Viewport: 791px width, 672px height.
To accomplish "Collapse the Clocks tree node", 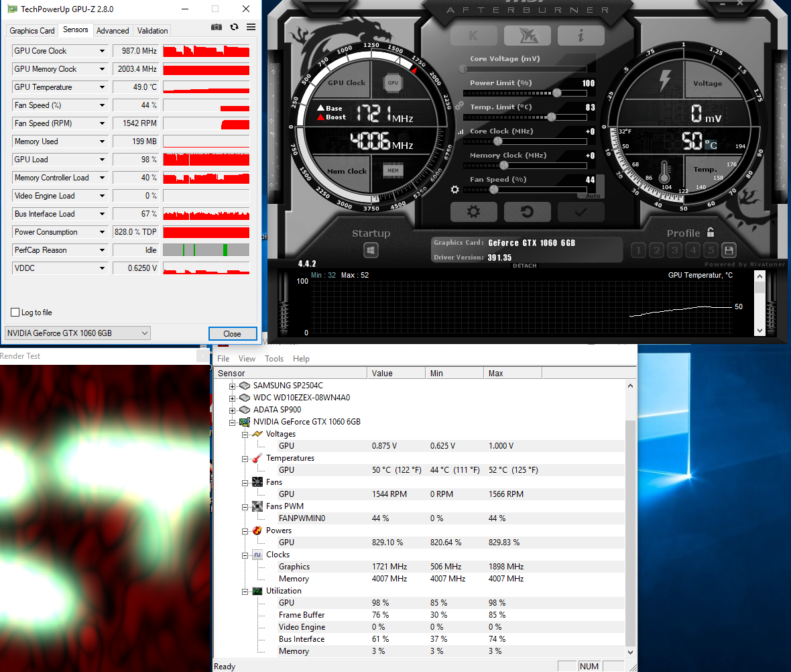I will click(x=245, y=555).
